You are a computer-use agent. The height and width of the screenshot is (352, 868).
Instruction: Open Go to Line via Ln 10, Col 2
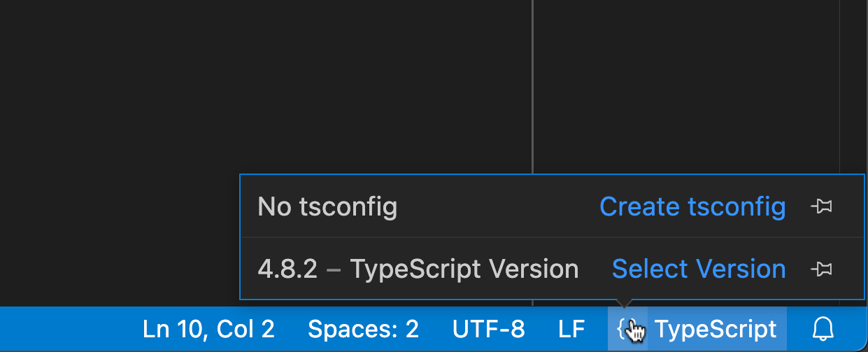click(208, 329)
